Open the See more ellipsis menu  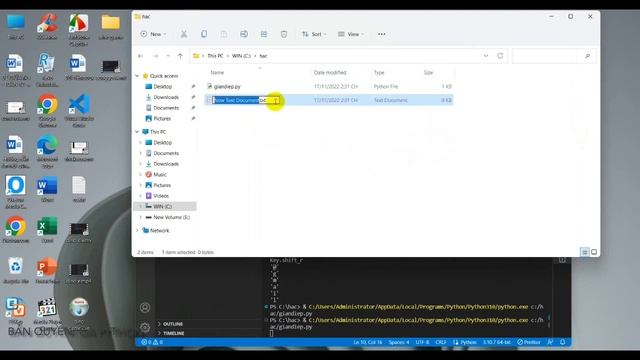(x=382, y=34)
